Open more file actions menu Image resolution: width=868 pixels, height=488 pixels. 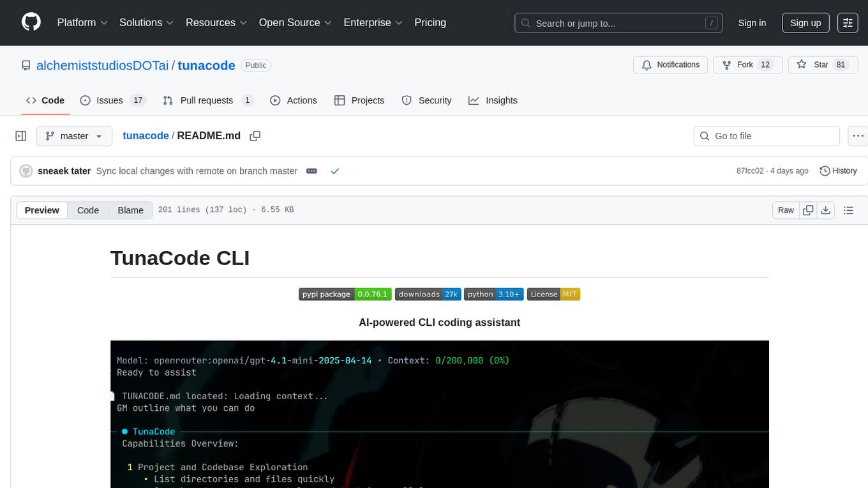tap(858, 136)
